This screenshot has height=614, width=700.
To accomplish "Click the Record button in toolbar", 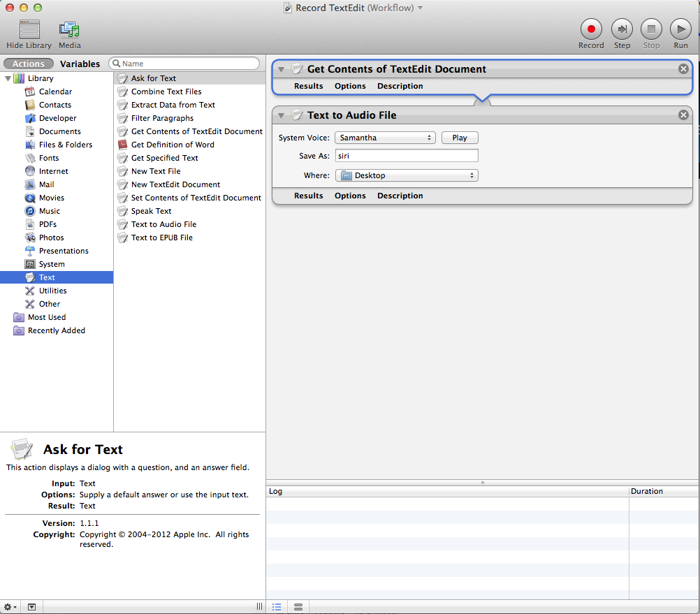I will (590, 29).
